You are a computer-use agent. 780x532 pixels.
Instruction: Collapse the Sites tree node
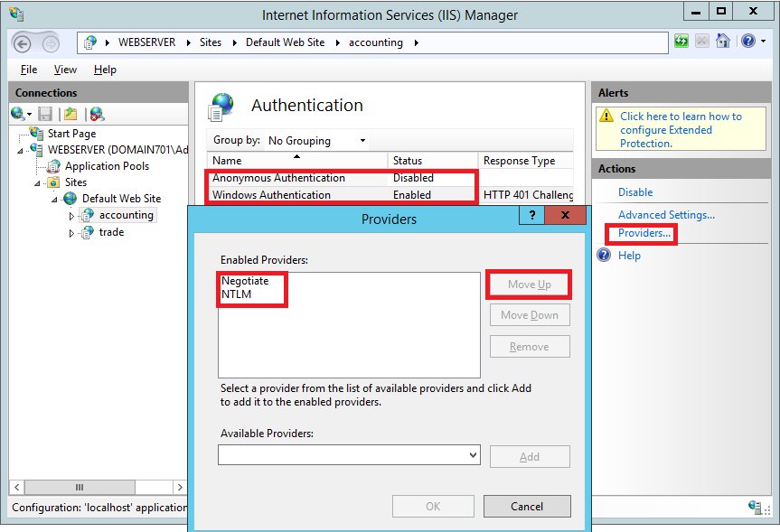[x=39, y=182]
